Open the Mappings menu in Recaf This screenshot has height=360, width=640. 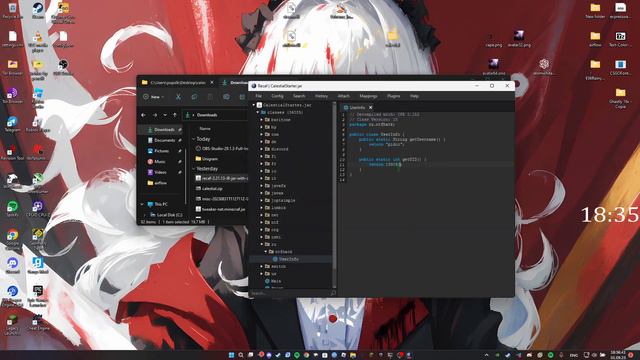click(368, 96)
